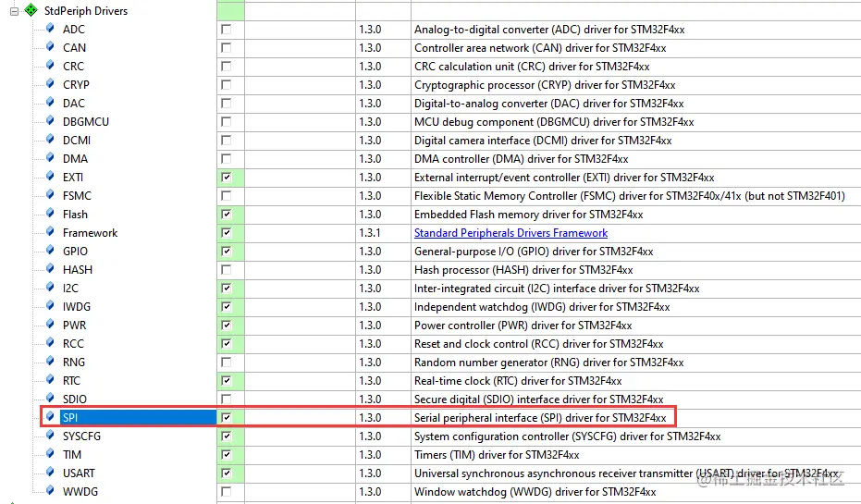Click the SYSCFG component icon
The image size is (861, 504).
[50, 435]
